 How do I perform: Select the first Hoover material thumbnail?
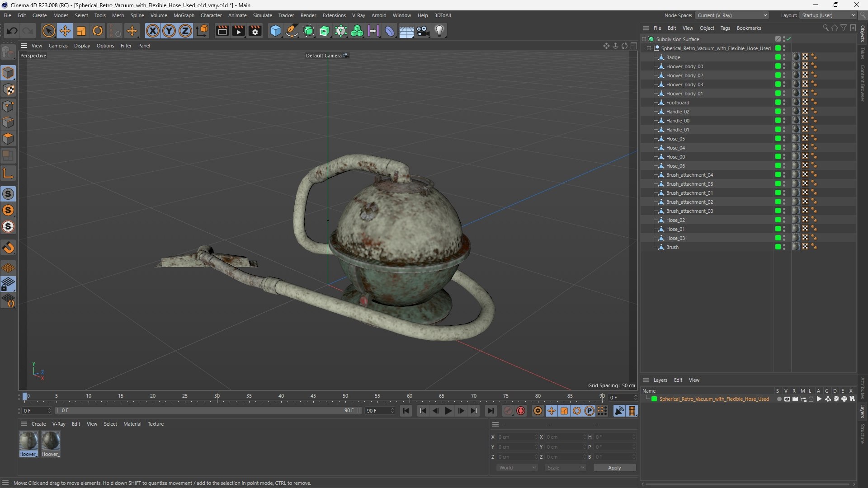(x=28, y=441)
